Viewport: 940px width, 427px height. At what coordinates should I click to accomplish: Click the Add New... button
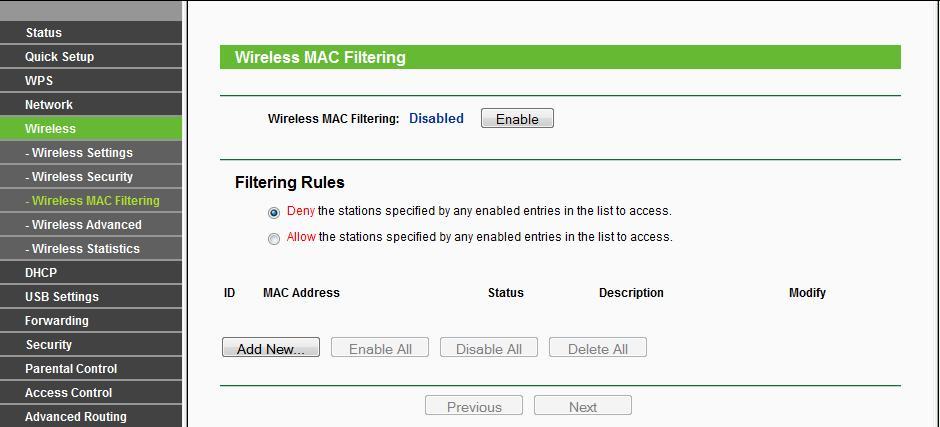(270, 347)
